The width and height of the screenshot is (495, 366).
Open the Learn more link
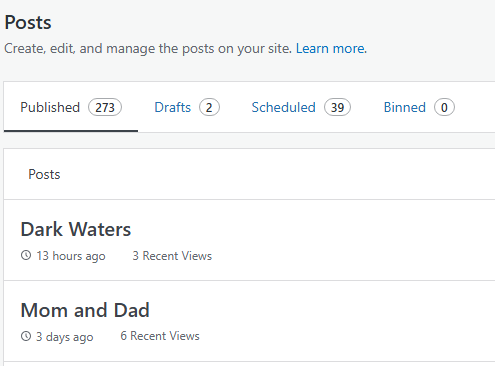pyautogui.click(x=330, y=49)
